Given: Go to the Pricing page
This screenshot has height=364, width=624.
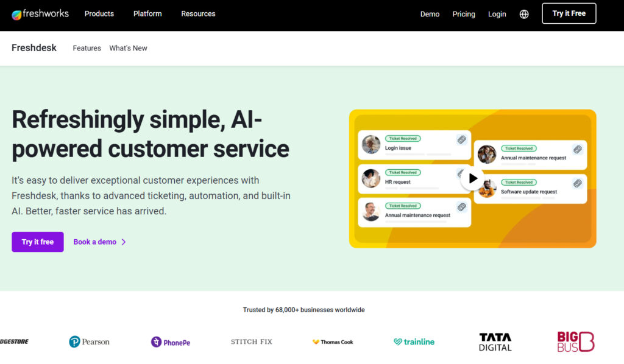Looking at the screenshot, I should (464, 14).
